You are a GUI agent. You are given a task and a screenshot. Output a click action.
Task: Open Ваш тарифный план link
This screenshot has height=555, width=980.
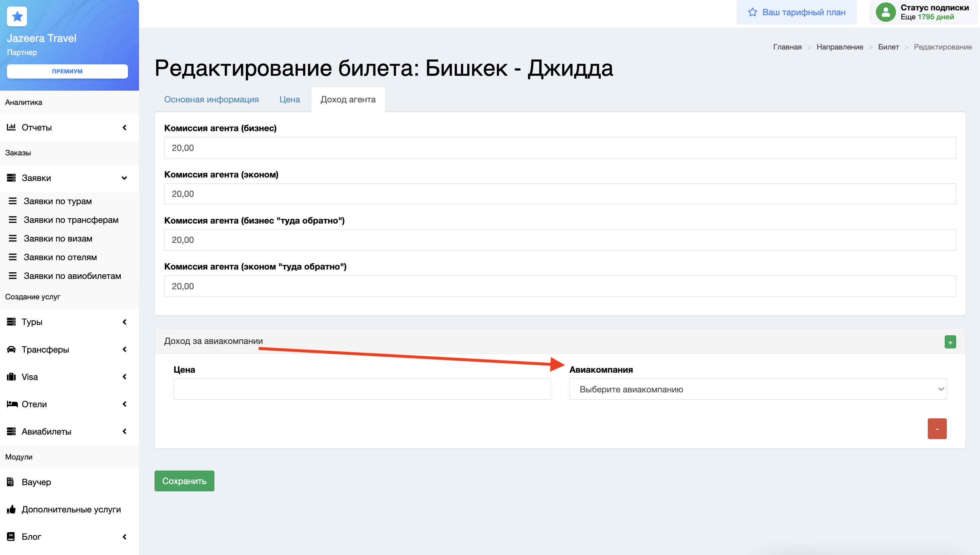[x=796, y=12]
